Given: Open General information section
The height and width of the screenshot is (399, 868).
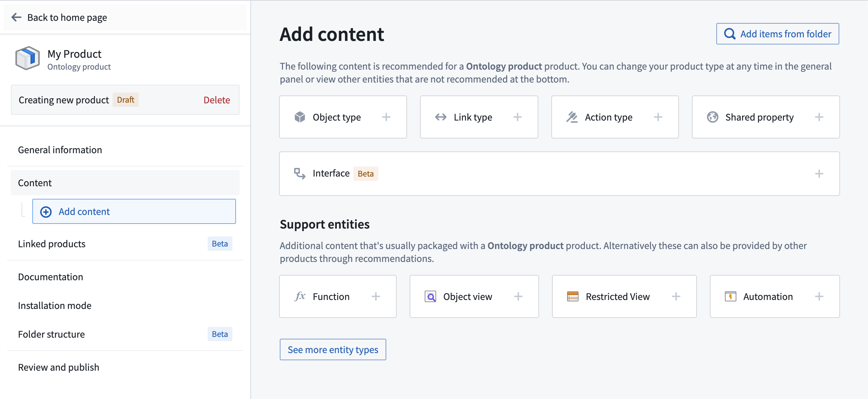Looking at the screenshot, I should pos(60,149).
